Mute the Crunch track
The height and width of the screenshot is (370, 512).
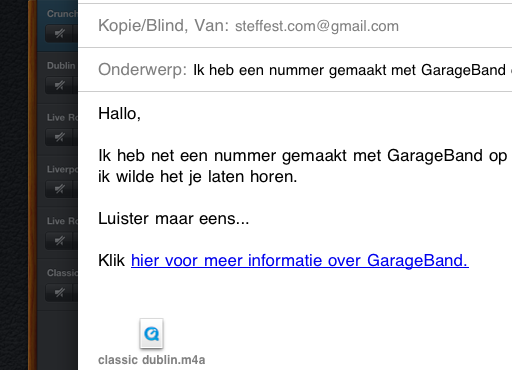59,34
